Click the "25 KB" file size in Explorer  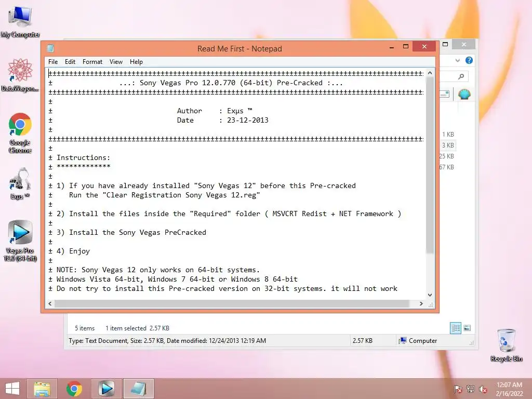(x=446, y=156)
